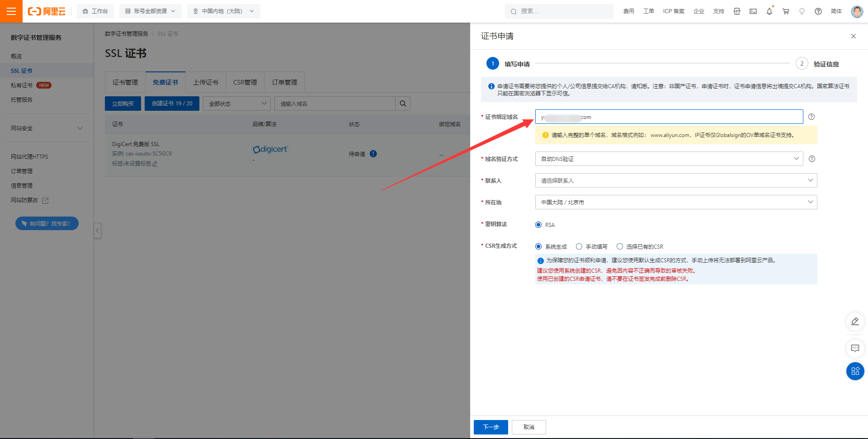Open the blue apps grid floating button
This screenshot has height=439, width=868.
click(855, 371)
